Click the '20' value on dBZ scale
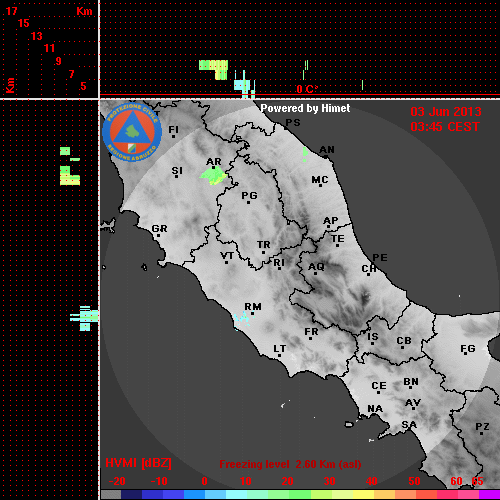500x500 pixels. [x=287, y=481]
